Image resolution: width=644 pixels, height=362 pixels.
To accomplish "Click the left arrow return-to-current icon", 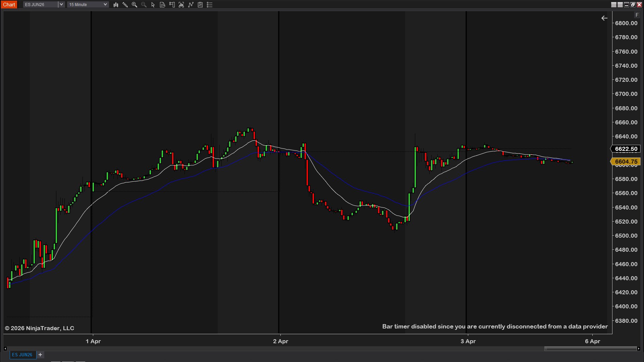I will 604,18.
